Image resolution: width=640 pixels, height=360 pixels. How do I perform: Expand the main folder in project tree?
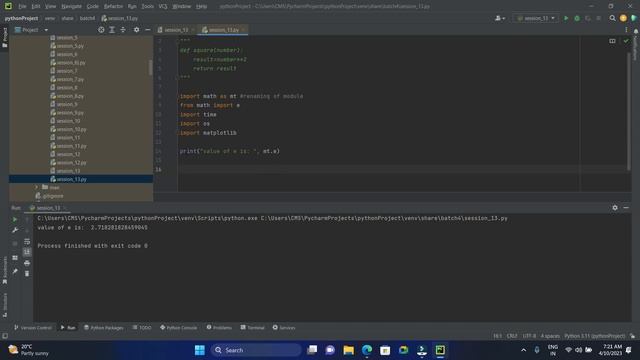click(x=37, y=187)
